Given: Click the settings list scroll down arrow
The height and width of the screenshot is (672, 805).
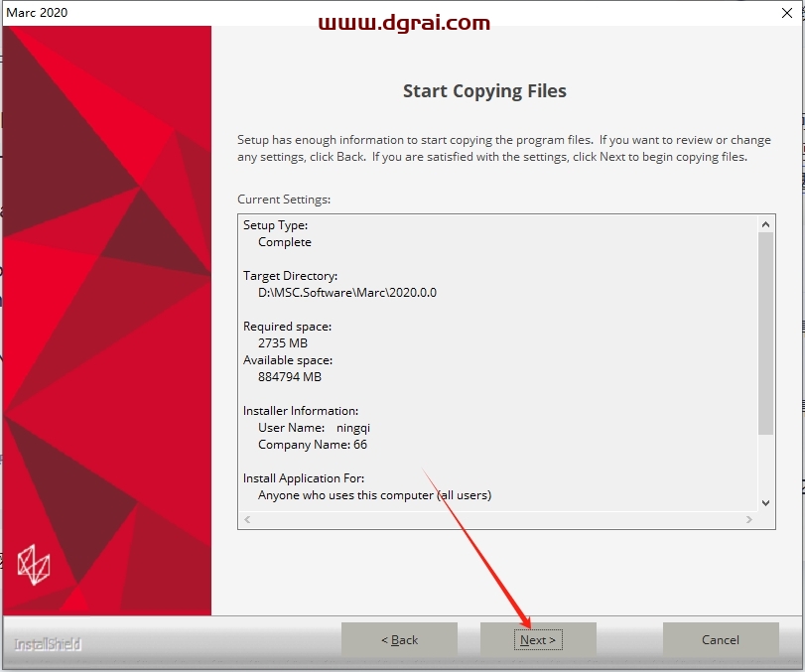Looking at the screenshot, I should pos(765,503).
